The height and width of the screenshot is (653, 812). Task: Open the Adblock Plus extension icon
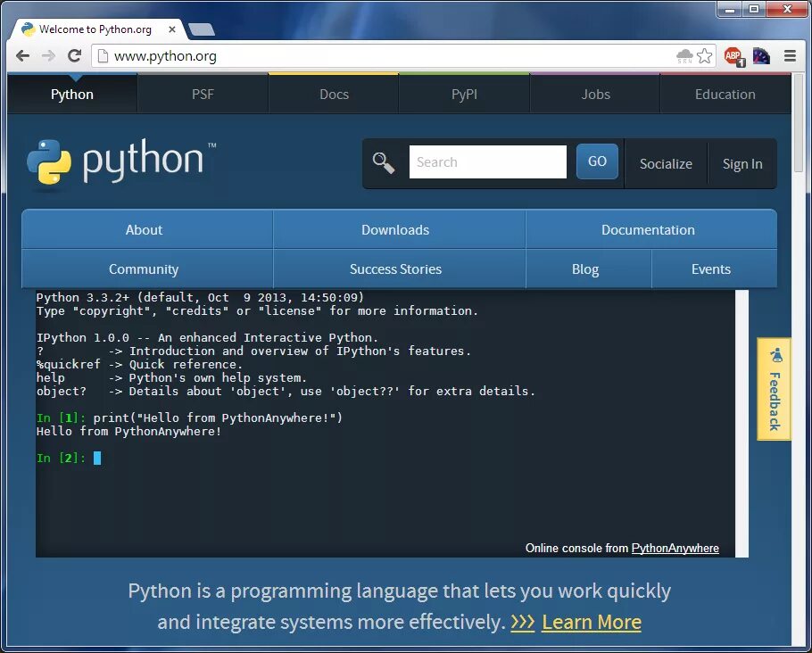[x=733, y=56]
